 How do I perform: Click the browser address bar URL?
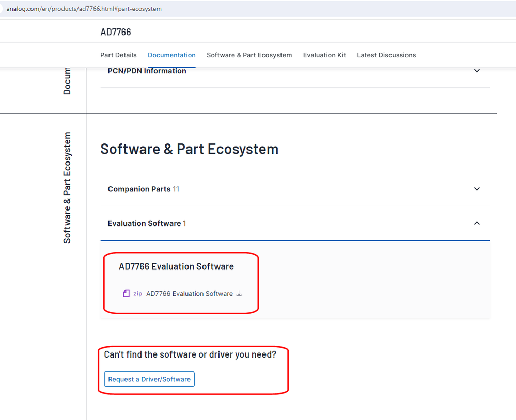(x=84, y=9)
